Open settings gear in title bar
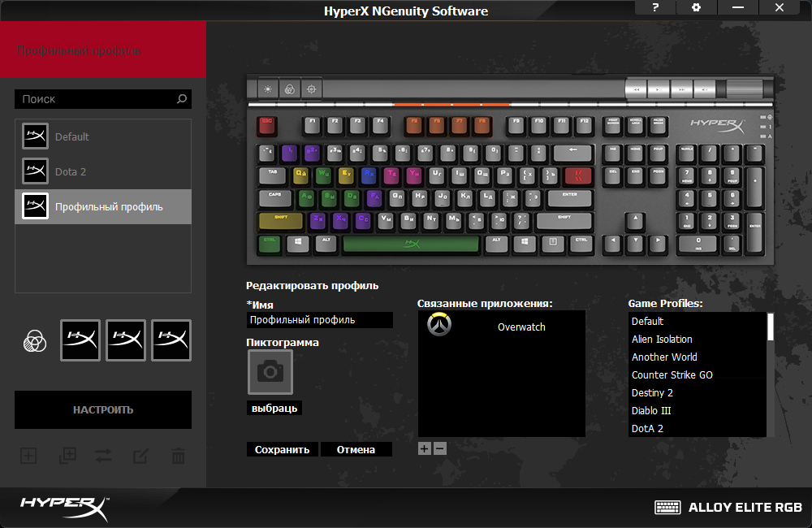 tap(697, 7)
